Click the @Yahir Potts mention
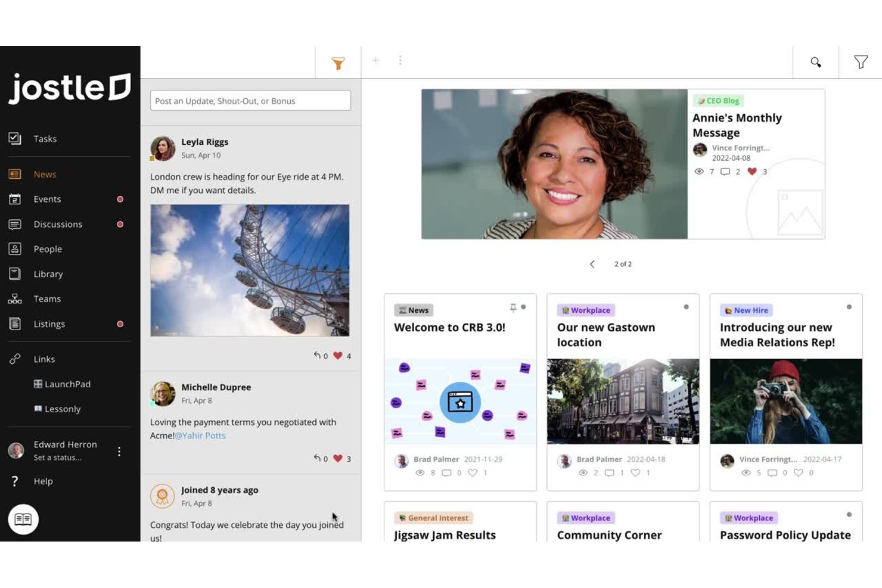Viewport: 882px width, 588px height. coord(200,435)
